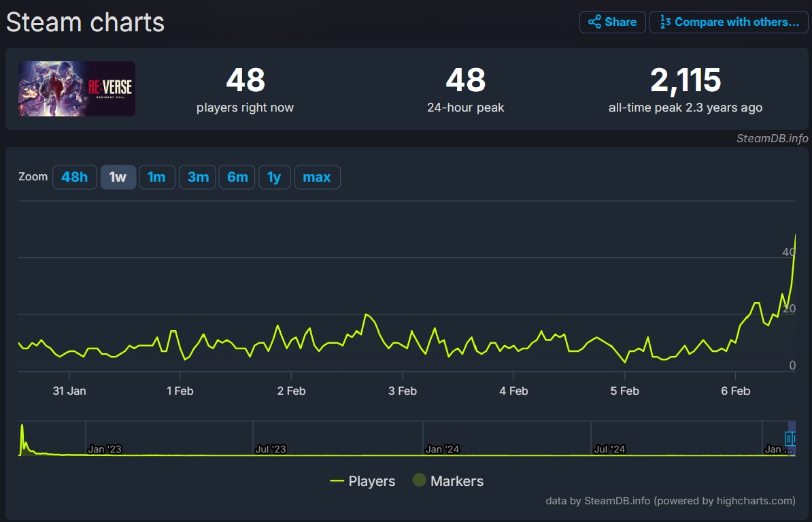The height and width of the screenshot is (522, 812).
Task: Select the 1w zoom range
Action: click(118, 177)
